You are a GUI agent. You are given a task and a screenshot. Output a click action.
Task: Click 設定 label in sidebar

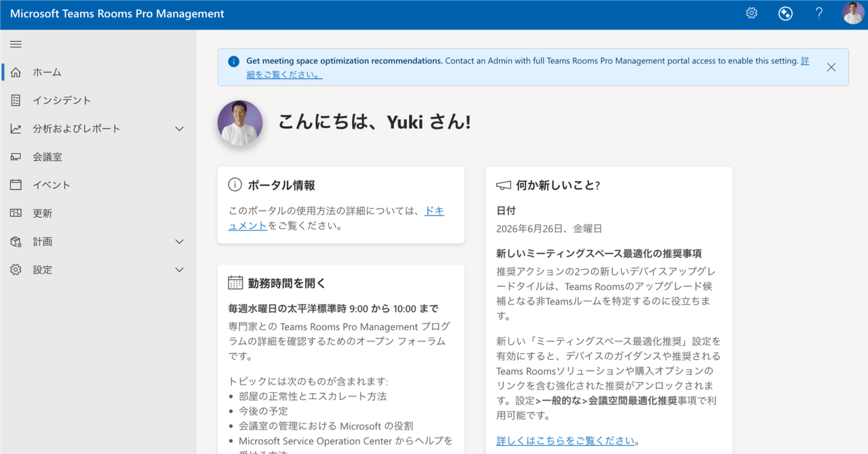[43, 270]
